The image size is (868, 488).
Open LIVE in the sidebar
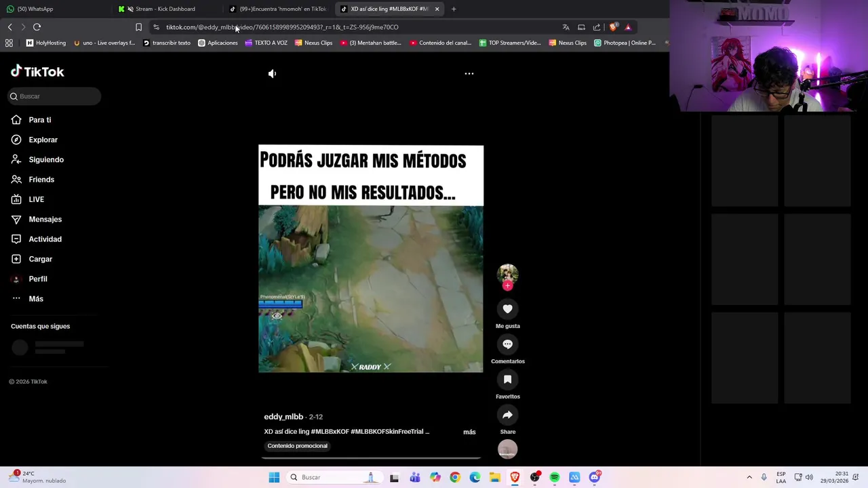(x=36, y=199)
